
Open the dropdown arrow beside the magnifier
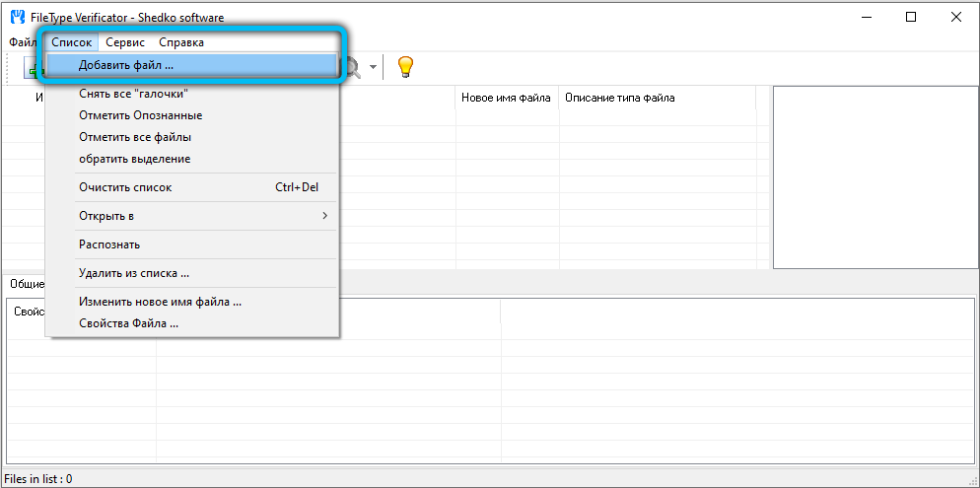point(373,68)
